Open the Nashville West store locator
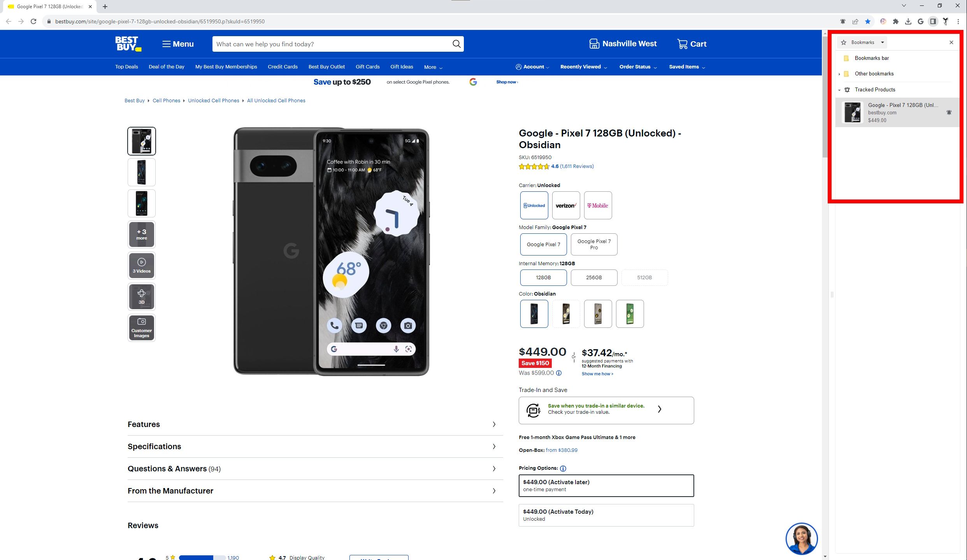The image size is (967, 560). pos(623,44)
